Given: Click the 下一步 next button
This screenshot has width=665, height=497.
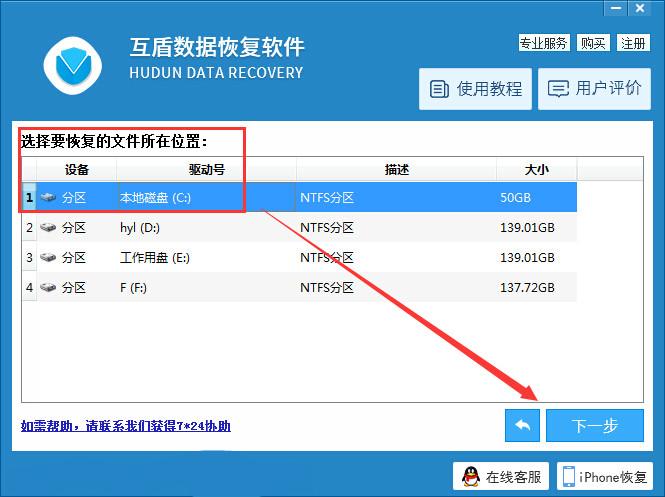Looking at the screenshot, I should (x=595, y=425).
